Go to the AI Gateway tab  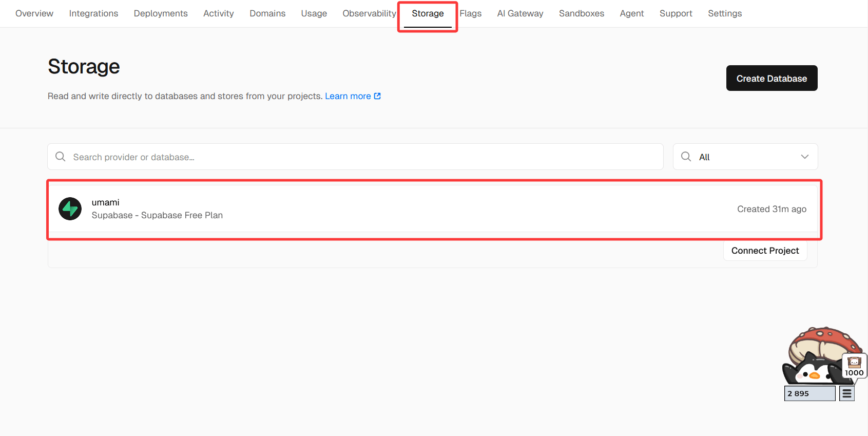click(x=520, y=13)
